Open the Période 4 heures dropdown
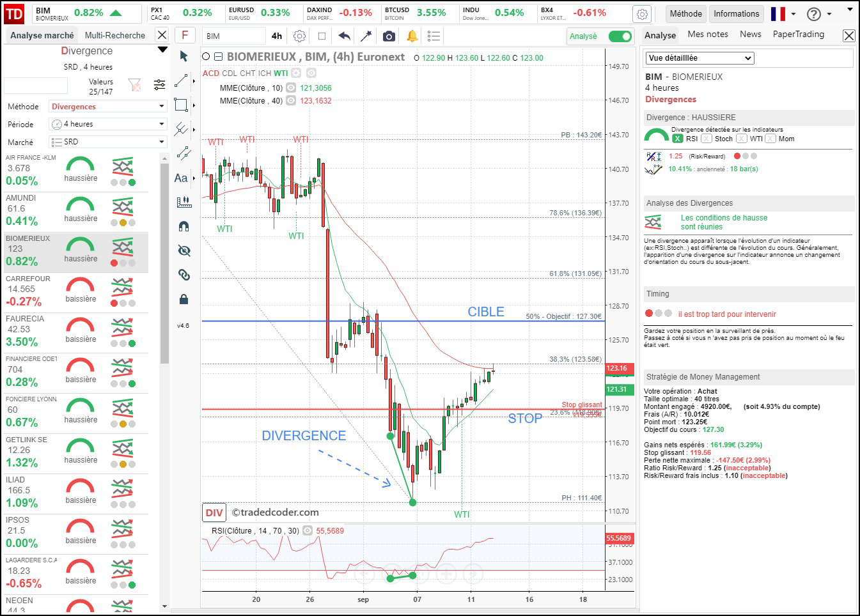 108,124
